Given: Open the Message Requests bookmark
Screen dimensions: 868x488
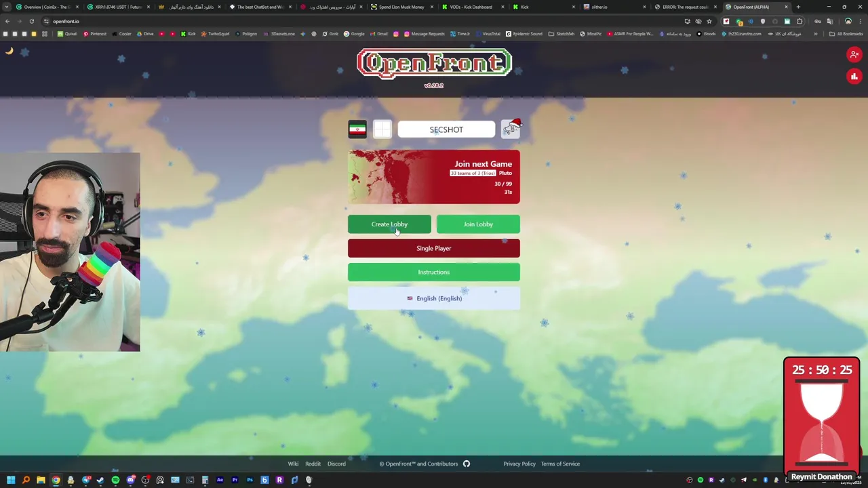Looking at the screenshot, I should tap(424, 34).
